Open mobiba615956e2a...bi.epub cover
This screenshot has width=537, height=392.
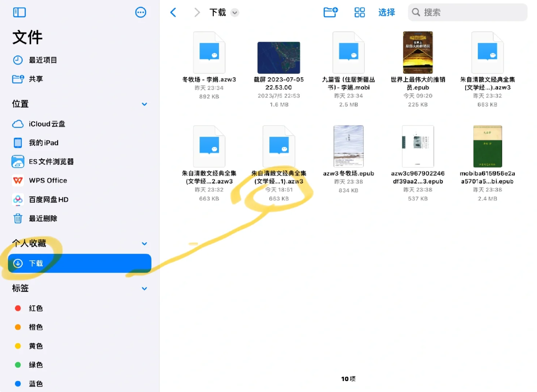point(488,146)
